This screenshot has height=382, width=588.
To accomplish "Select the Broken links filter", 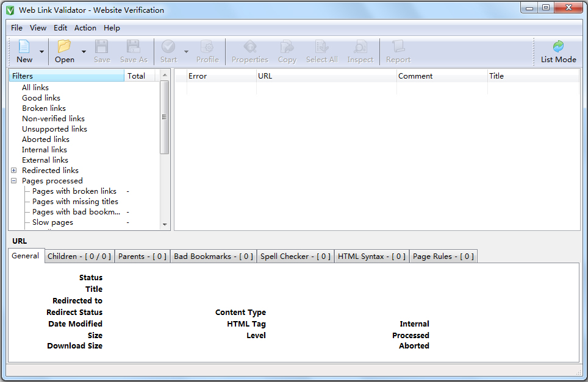I will 44,108.
